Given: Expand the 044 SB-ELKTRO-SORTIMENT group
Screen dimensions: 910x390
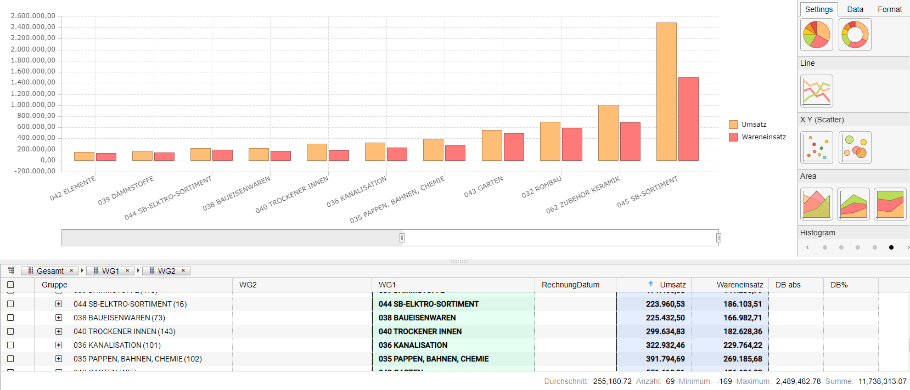Looking at the screenshot, I should coord(59,304).
